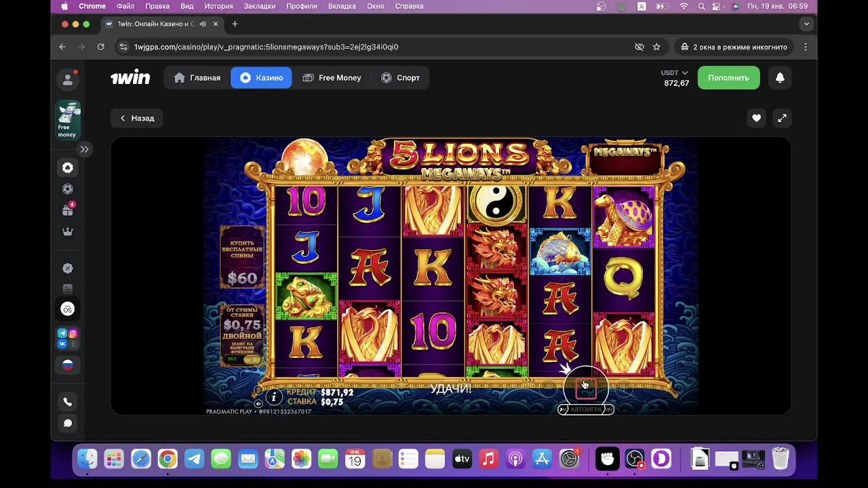Select the 1win Онлайн Казино tab

tap(161, 24)
